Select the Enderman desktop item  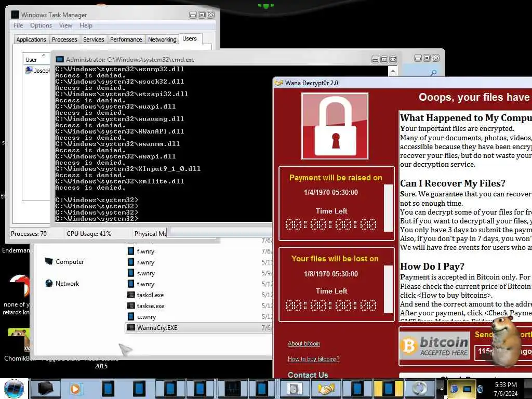[15, 250]
